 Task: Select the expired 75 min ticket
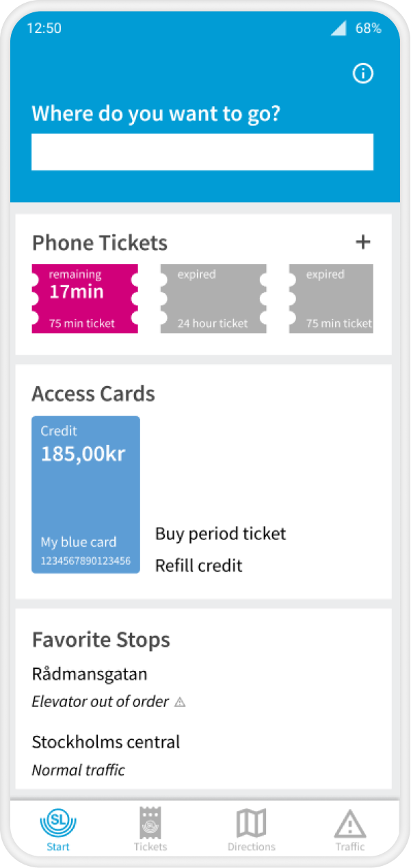pos(331,298)
